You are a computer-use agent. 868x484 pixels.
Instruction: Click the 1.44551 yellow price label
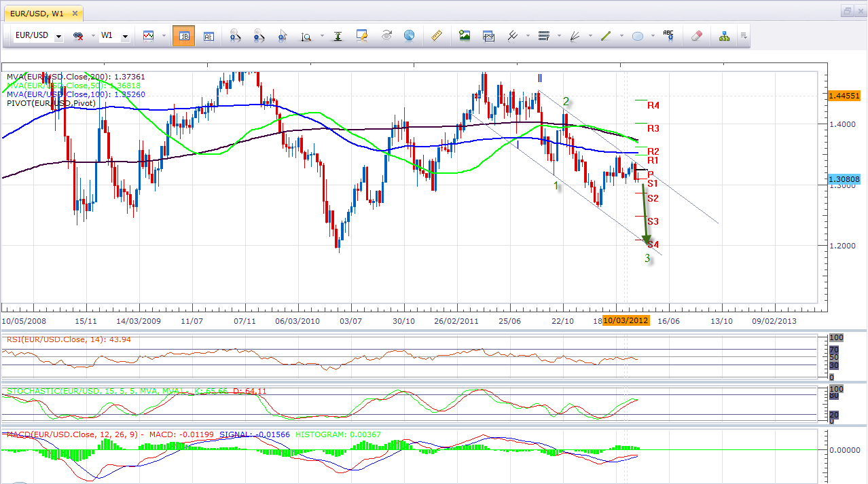click(x=844, y=96)
